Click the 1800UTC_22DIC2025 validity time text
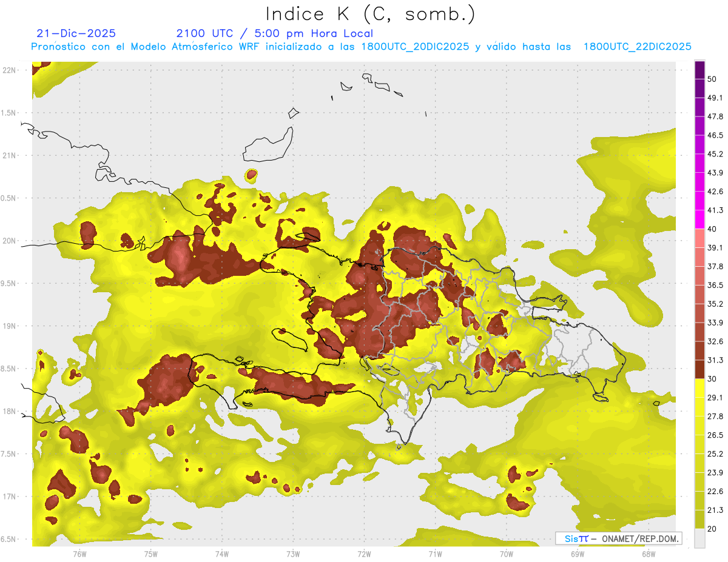728x562 pixels. coord(637,47)
